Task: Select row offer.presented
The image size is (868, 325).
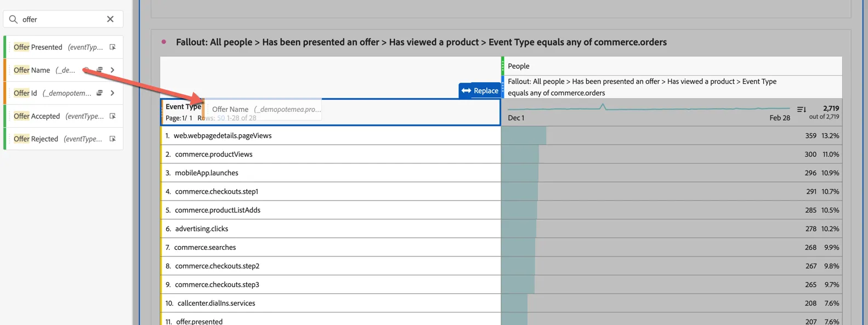Action: pyautogui.click(x=331, y=320)
